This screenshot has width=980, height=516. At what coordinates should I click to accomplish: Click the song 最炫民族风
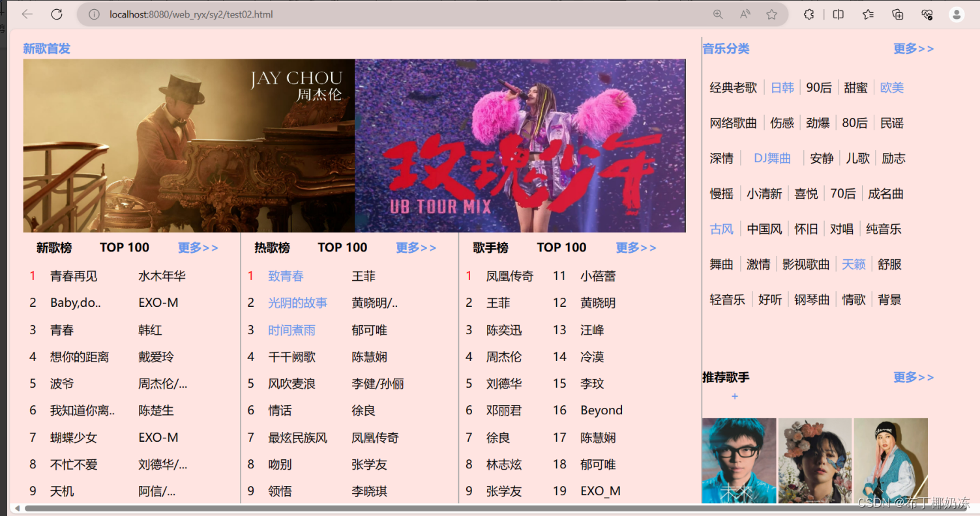298,438
